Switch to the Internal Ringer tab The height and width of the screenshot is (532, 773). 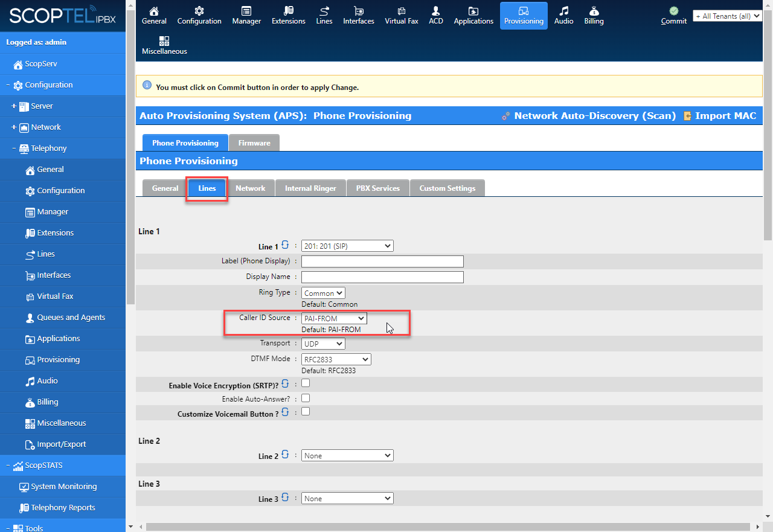pyautogui.click(x=310, y=188)
